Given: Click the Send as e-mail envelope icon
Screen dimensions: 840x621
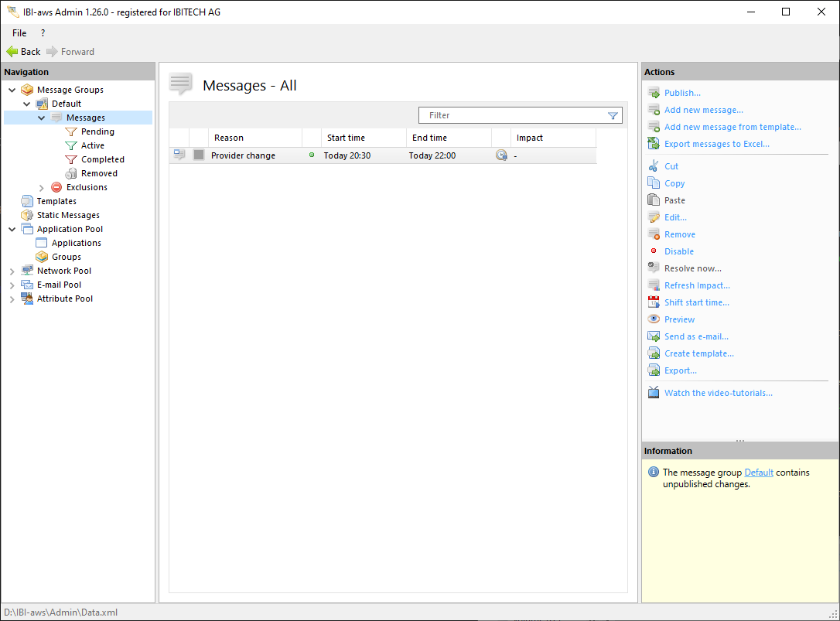Looking at the screenshot, I should coord(654,336).
